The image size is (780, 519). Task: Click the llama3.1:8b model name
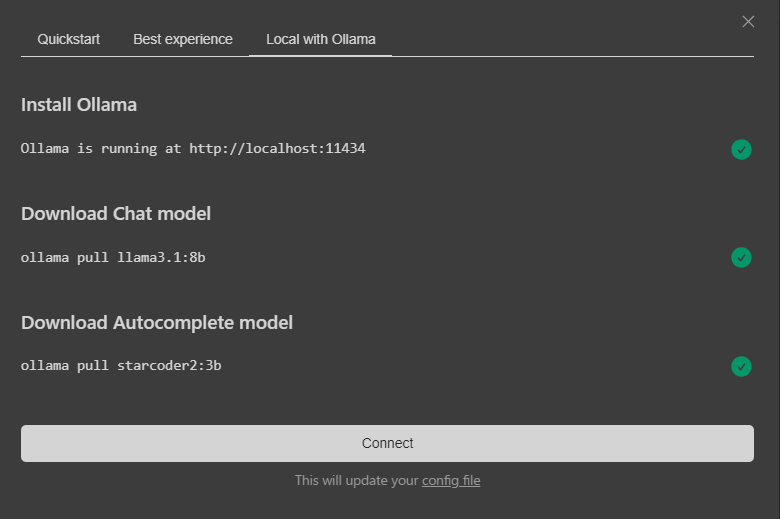pyautogui.click(x=161, y=258)
